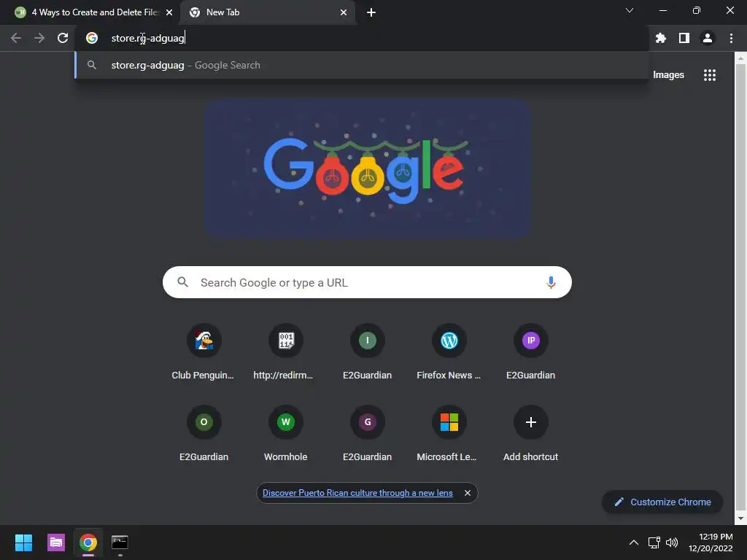Open the http://redirm... shortcut tile
The image size is (747, 560).
coord(285,352)
